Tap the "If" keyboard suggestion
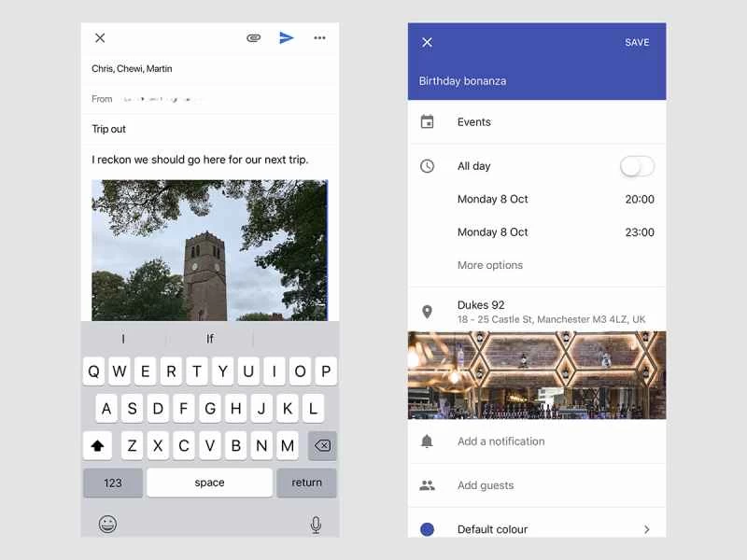 tap(210, 338)
